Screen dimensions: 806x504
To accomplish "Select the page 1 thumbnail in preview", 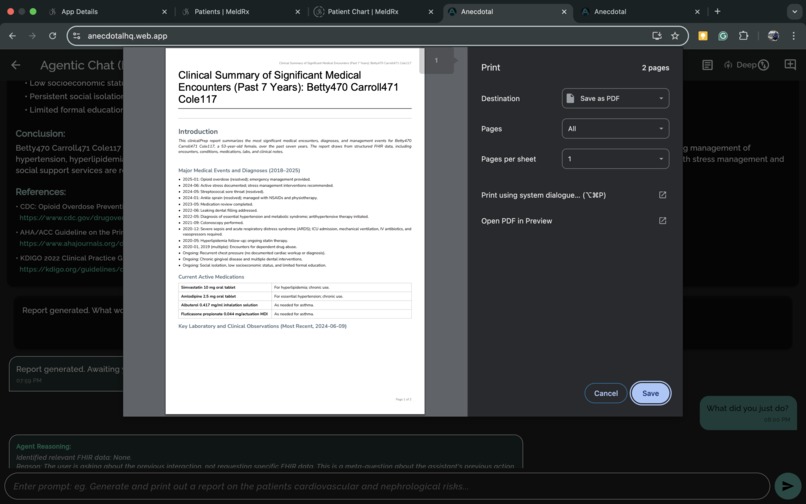I will (436, 61).
